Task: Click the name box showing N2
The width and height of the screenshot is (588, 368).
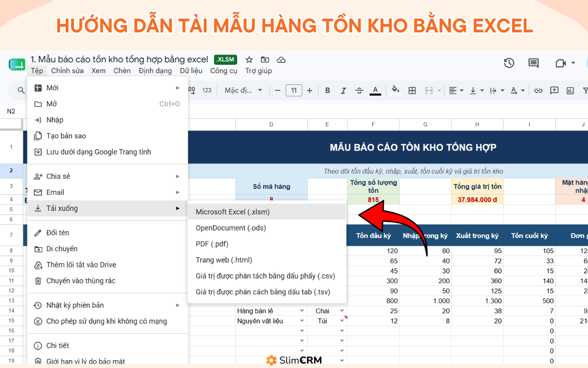Action: [x=11, y=111]
